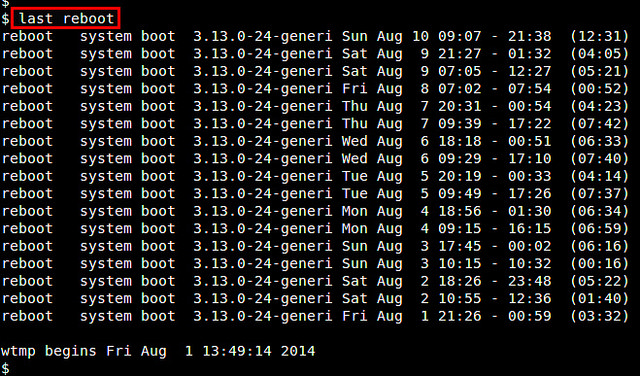Click boot time "09:49"
Screen dimensions: 640x376
[460, 194]
